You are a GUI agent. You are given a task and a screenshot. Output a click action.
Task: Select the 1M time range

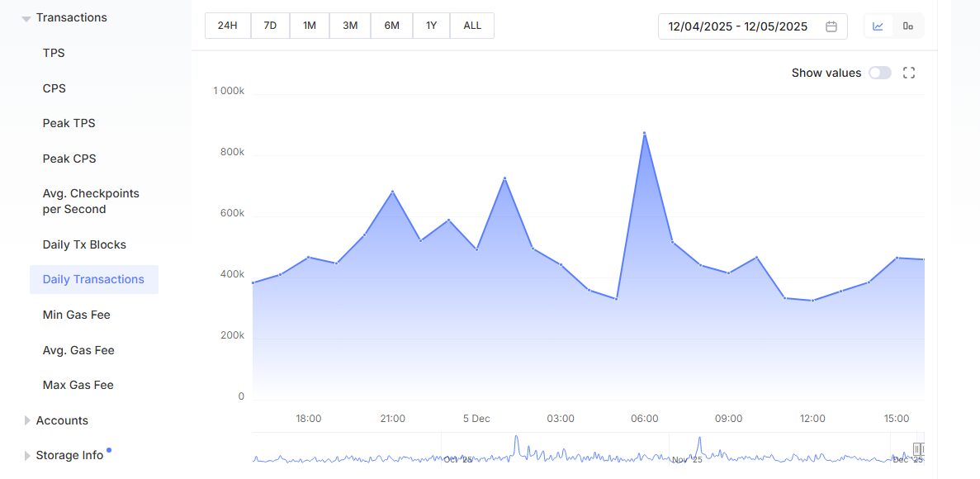pyautogui.click(x=310, y=26)
